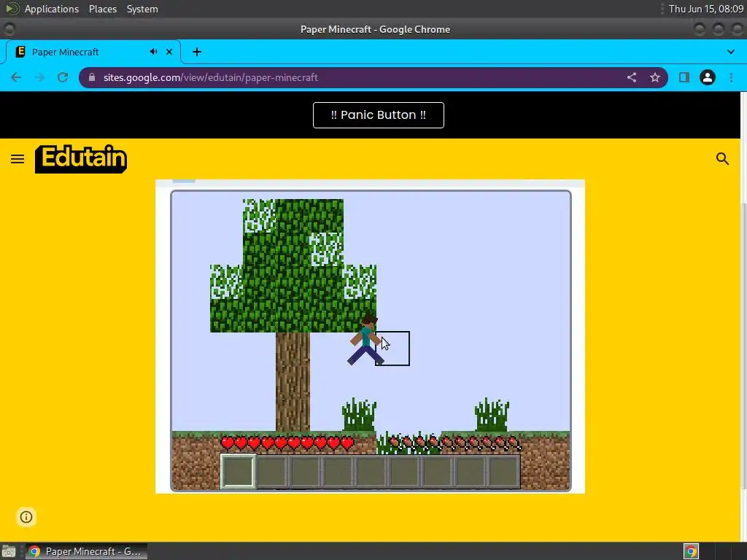Viewport: 747px width, 560px height.
Task: Click the oak leaves canopy
Action: (x=293, y=265)
